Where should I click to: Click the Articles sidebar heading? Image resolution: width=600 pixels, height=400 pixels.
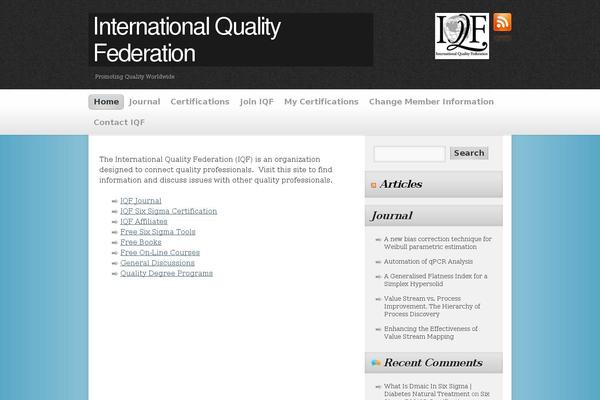coord(401,184)
